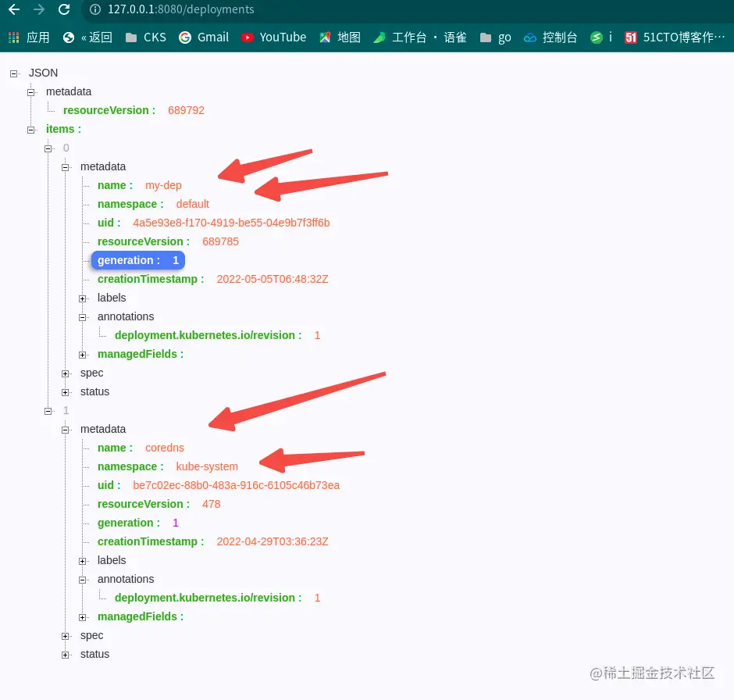Select resourceVersion value 478
The height and width of the screenshot is (700, 734).
(211, 504)
